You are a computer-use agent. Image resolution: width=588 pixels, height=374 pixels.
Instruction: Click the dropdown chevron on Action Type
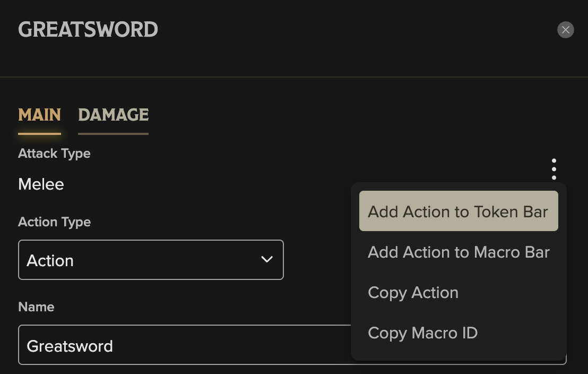[x=267, y=260]
